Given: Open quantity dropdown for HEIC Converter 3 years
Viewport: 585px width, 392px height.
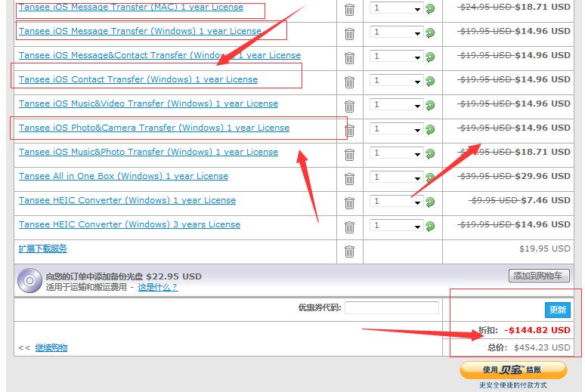Looking at the screenshot, I should coord(397,225).
